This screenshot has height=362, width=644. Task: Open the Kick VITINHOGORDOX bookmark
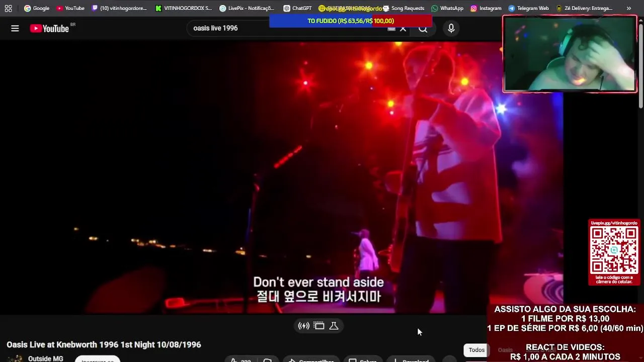click(x=184, y=8)
